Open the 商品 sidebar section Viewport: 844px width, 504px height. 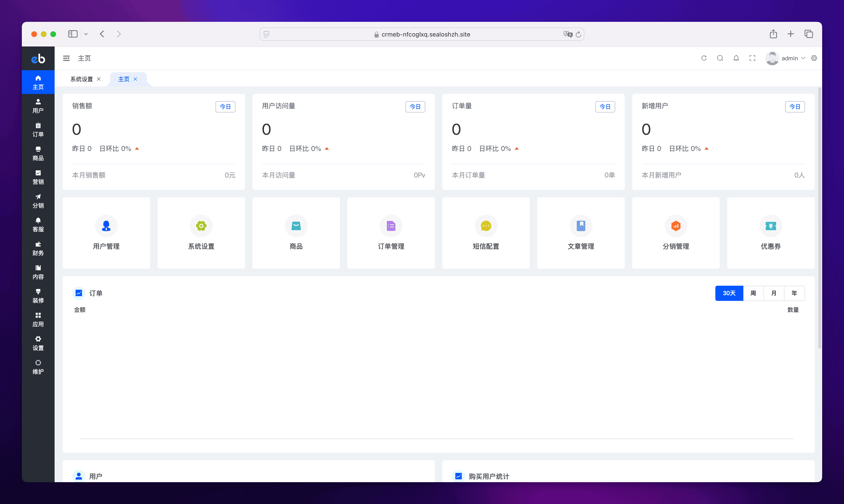[38, 153]
